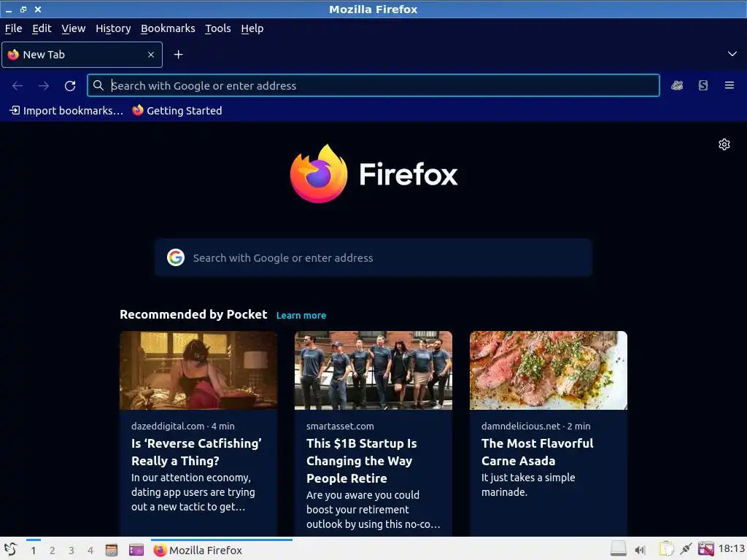Screen dimensions: 747x560
Task: Click the Google logo in search box
Action: 176,257
